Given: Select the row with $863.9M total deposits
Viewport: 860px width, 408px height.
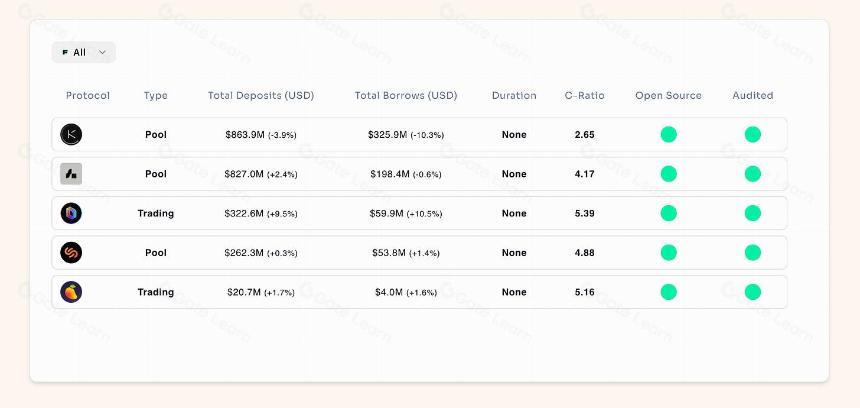Looking at the screenshot, I should click(x=420, y=134).
